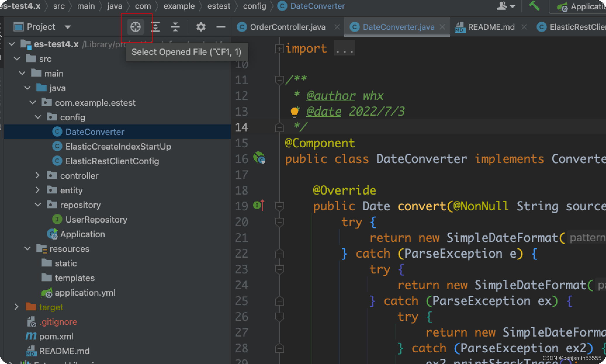Toggle code folding for the Javadoc comment at line 11

280,79
